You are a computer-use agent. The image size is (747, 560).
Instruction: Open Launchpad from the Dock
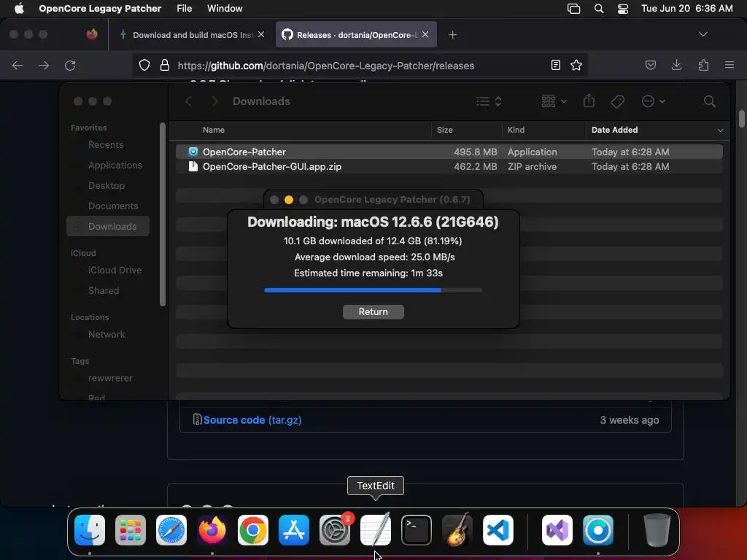tap(131, 530)
